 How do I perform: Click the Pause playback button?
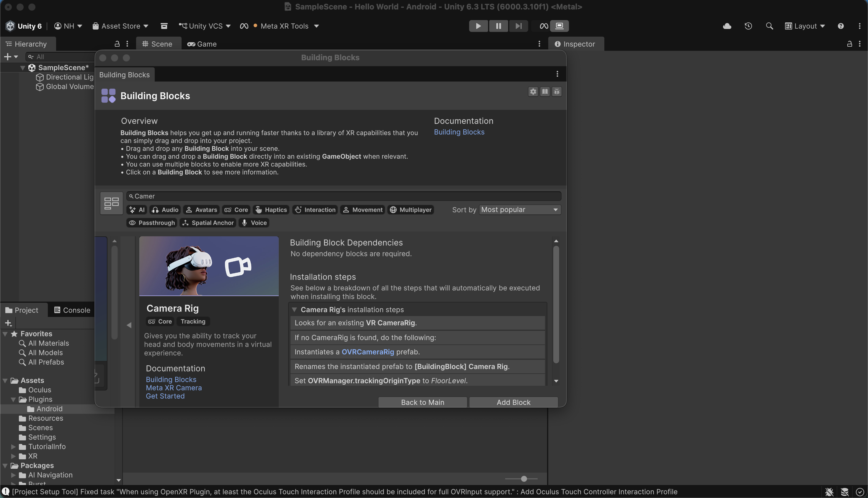point(498,26)
